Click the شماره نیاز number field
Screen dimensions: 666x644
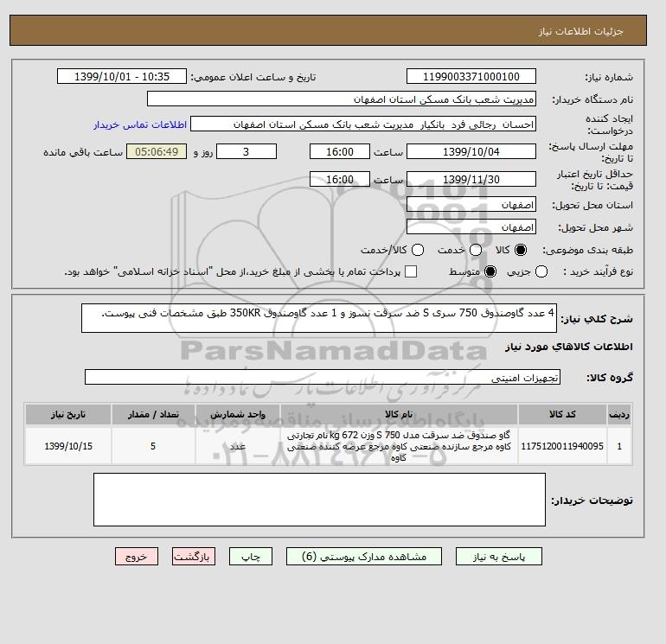[471, 76]
